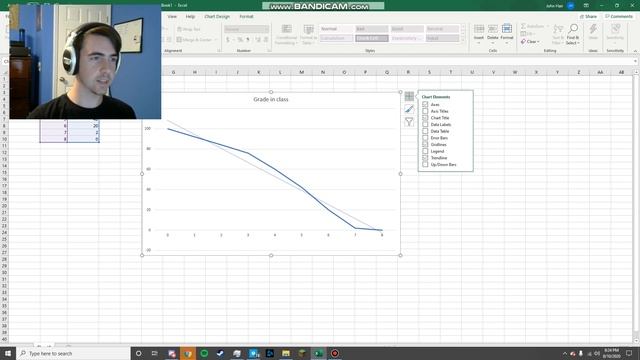Toggle the Axis Titles checkbox
640x360 pixels.
pos(425,111)
